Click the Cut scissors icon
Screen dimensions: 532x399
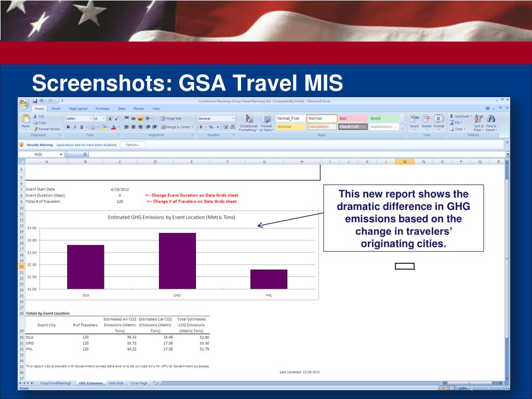(x=35, y=116)
